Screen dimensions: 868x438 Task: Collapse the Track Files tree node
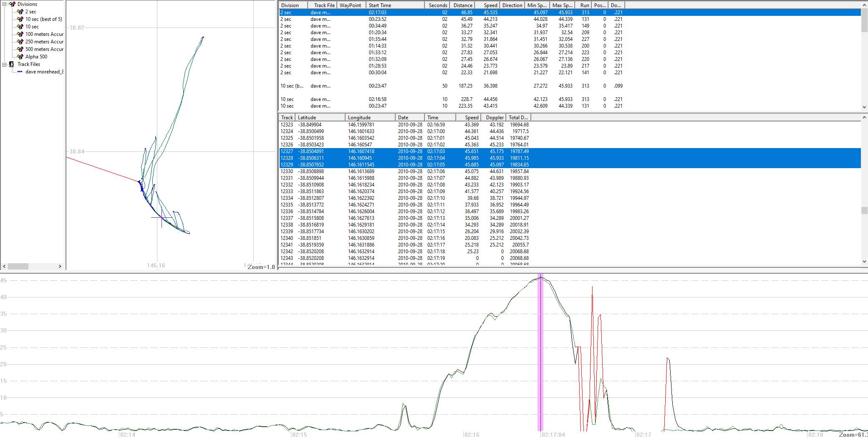tap(5, 64)
